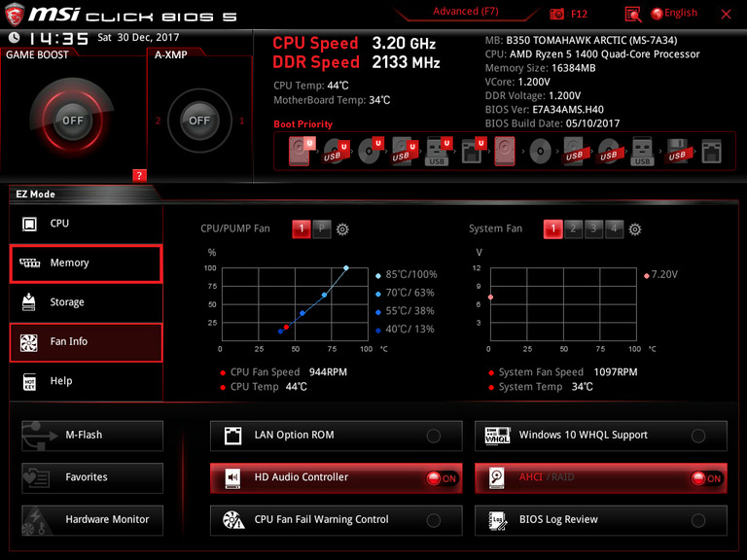Click the clock icon beside the time
The width and height of the screenshot is (747, 560).
tap(14, 37)
